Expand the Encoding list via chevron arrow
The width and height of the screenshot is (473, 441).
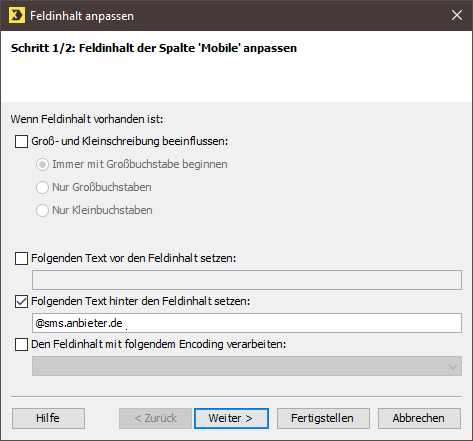click(453, 366)
